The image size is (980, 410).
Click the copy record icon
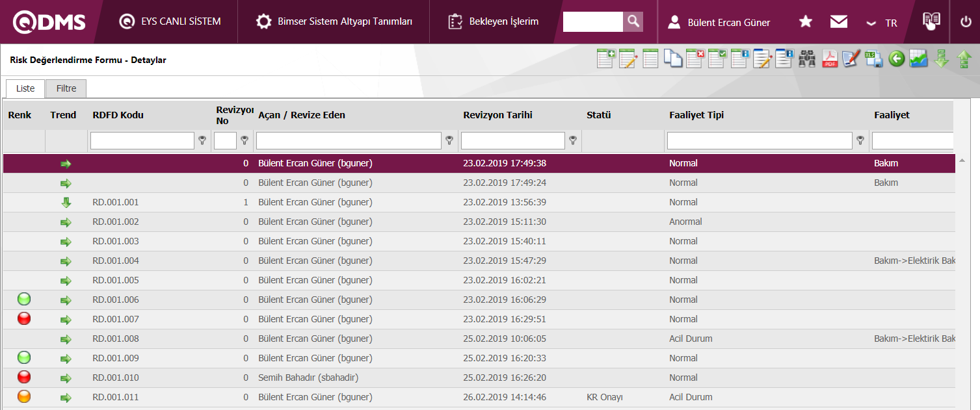tap(673, 59)
